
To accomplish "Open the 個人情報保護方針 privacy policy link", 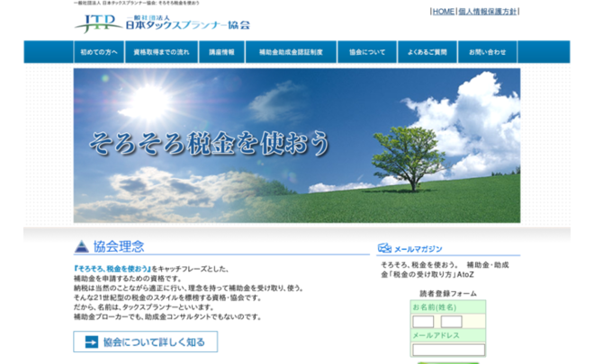I will pyautogui.click(x=487, y=12).
